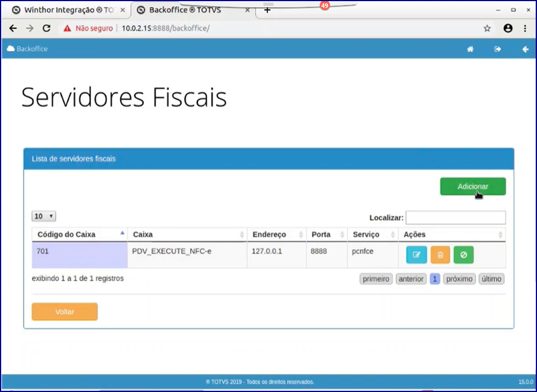This screenshot has height=392, width=537.
Task: Sort by Porta column
Action: click(x=327, y=235)
